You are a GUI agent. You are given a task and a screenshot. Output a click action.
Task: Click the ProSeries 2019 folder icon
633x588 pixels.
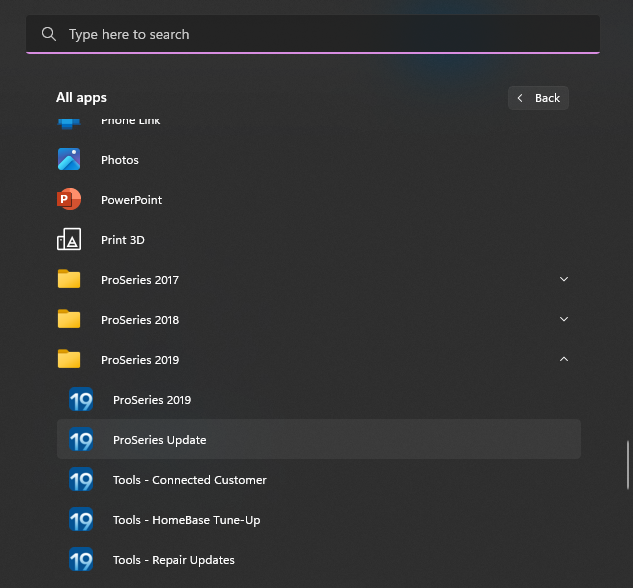pos(69,360)
